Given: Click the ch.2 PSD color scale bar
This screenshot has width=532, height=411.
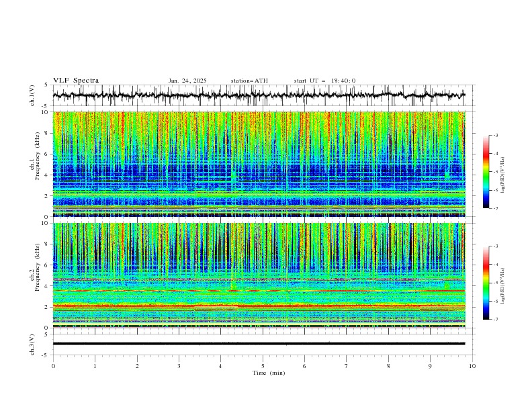Looking at the screenshot, I should (x=486, y=283).
